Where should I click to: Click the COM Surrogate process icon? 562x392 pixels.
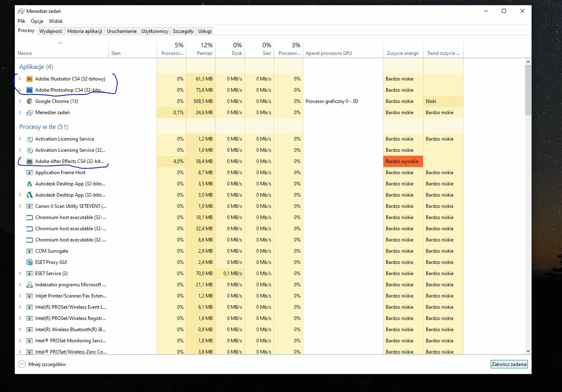(x=29, y=251)
